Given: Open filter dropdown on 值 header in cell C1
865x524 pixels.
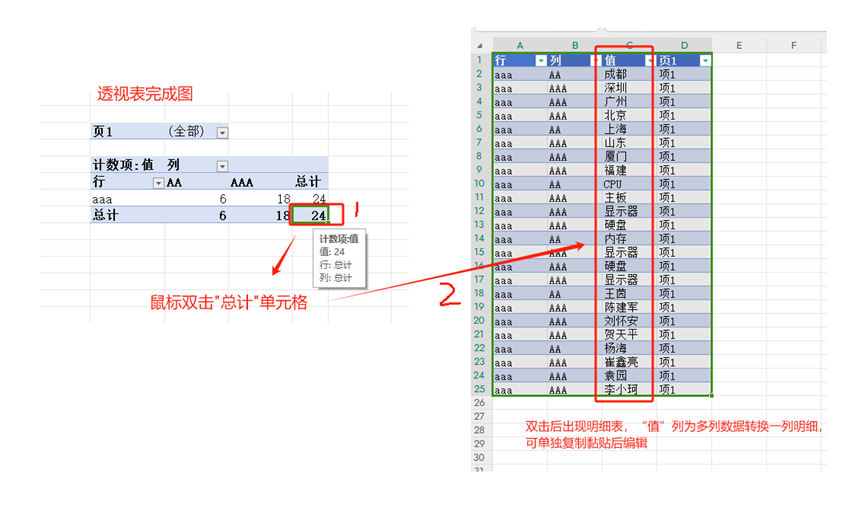Looking at the screenshot, I should point(650,61).
